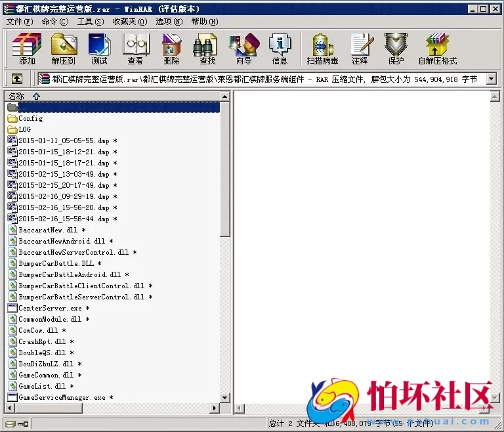Click the Test (测试) archive icon

pyautogui.click(x=99, y=49)
